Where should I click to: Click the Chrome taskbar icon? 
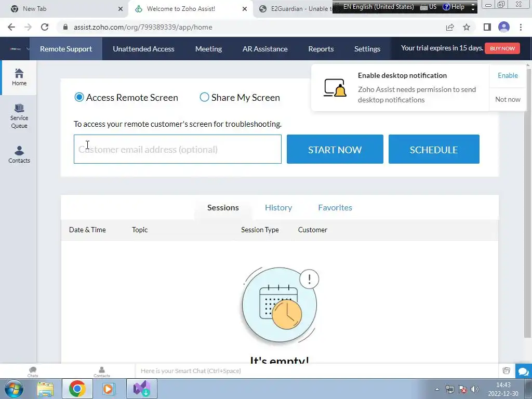(77, 389)
